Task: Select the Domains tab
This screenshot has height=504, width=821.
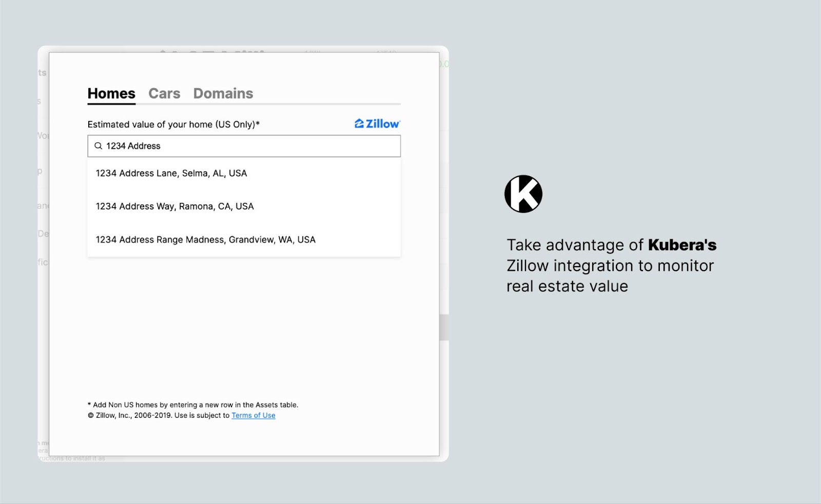Action: pyautogui.click(x=223, y=93)
